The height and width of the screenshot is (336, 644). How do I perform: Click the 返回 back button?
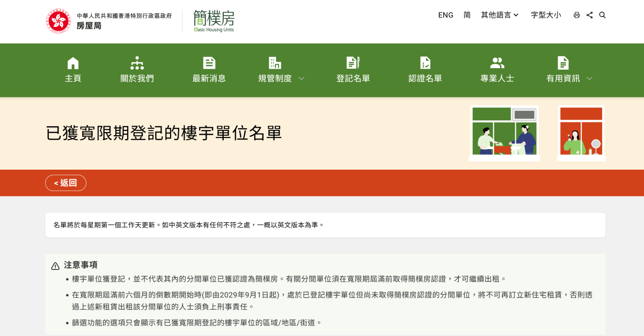pyautogui.click(x=65, y=183)
